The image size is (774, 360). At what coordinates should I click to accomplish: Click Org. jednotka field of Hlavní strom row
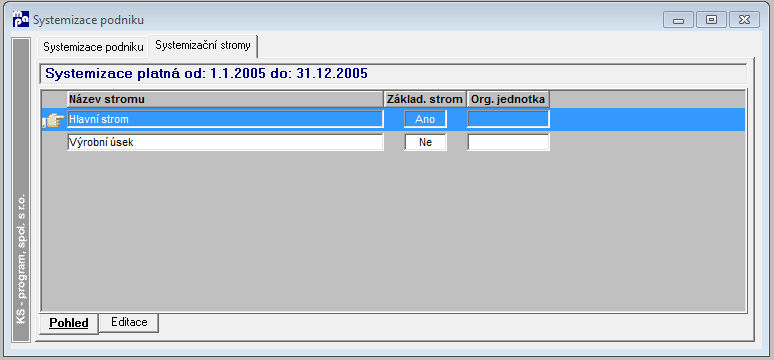(x=508, y=119)
